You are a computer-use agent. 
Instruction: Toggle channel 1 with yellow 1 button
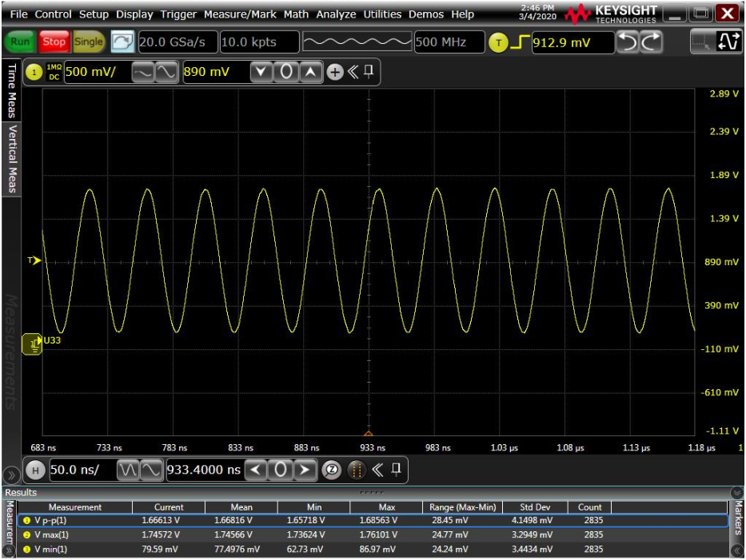34,72
